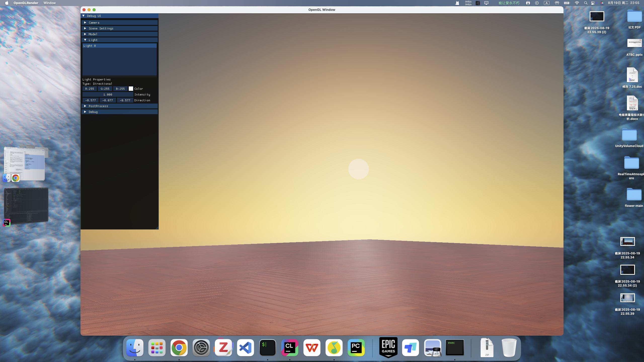
Task: Open CLion from the dock
Action: pos(290,348)
